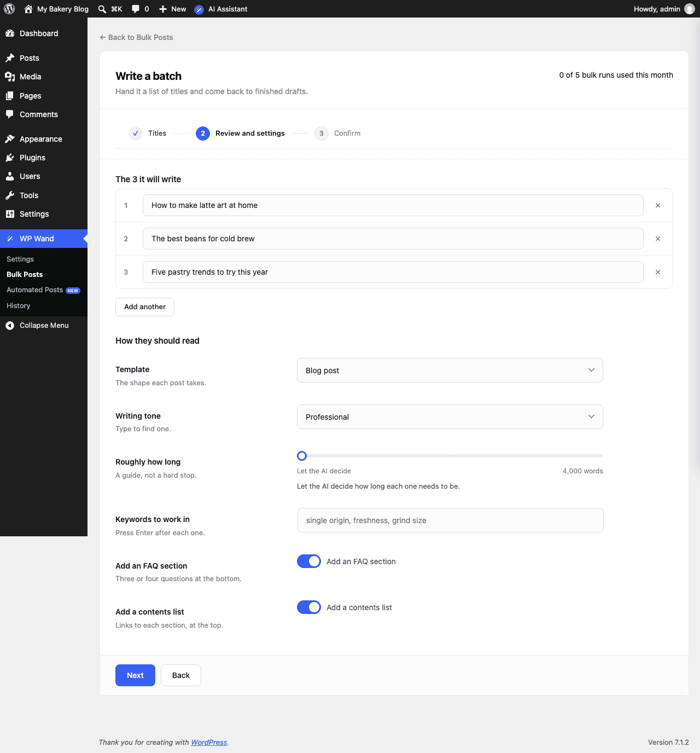Click the Back button
This screenshot has width=700, height=753.
[181, 675]
